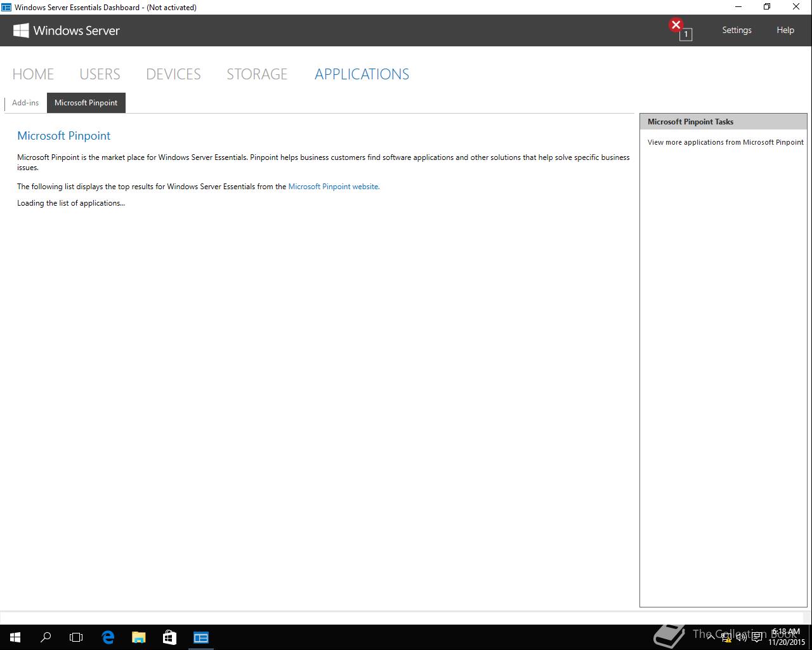Viewport: 812px width, 650px height.
Task: Open the taskbar clock and date
Action: [x=787, y=637]
